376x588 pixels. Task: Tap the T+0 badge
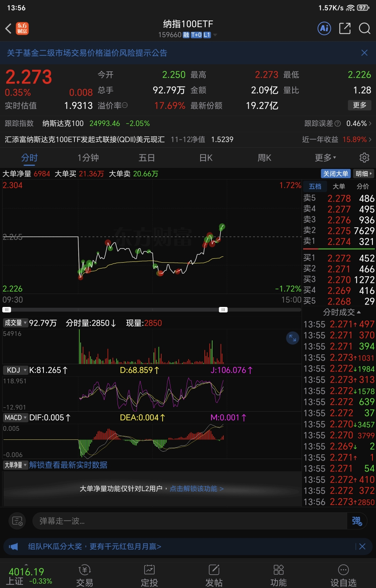click(x=196, y=35)
